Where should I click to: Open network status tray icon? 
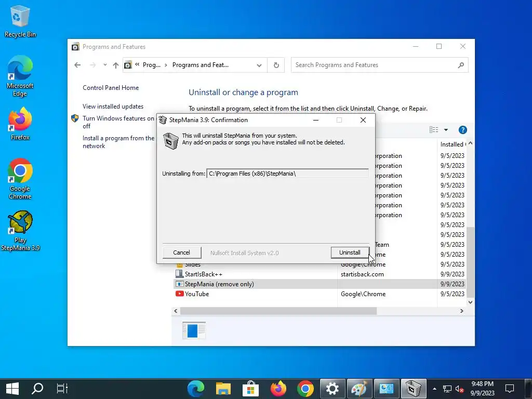[x=447, y=389]
